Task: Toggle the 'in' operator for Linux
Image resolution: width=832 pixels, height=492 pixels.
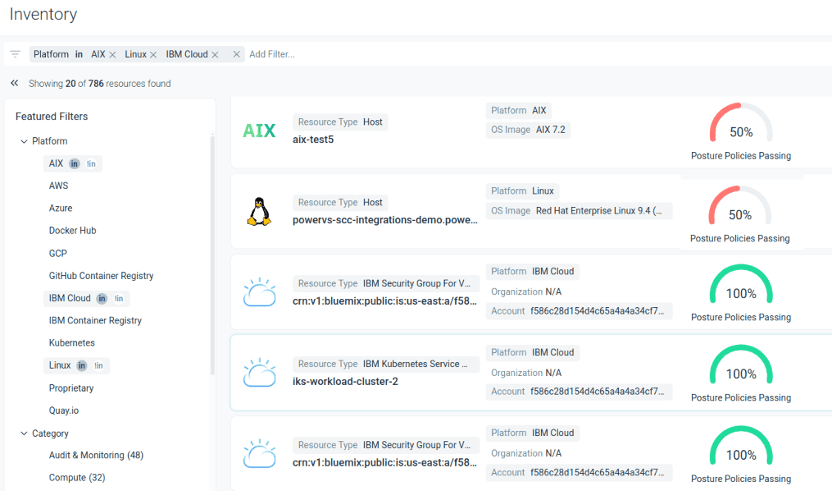Action: (81, 365)
